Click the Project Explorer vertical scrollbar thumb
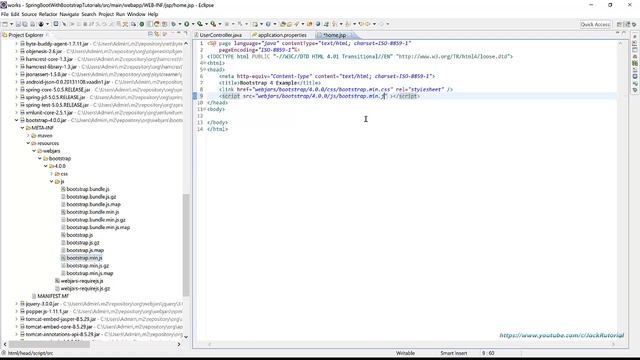 coord(186,245)
